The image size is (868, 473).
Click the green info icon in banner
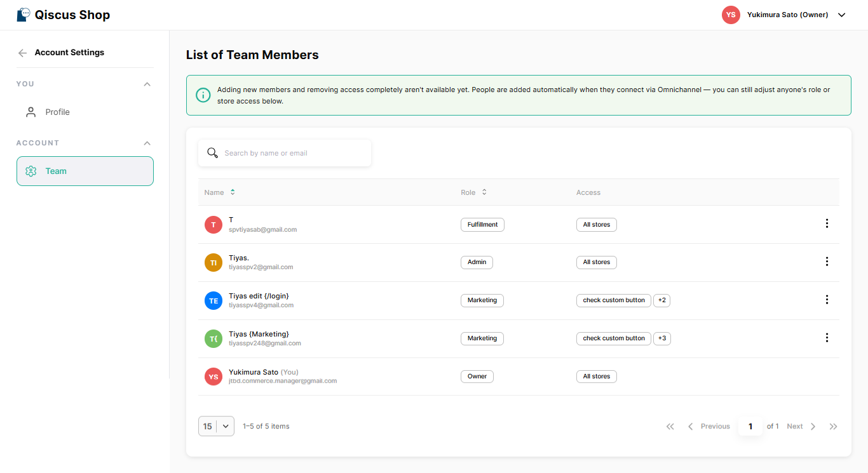tap(203, 95)
